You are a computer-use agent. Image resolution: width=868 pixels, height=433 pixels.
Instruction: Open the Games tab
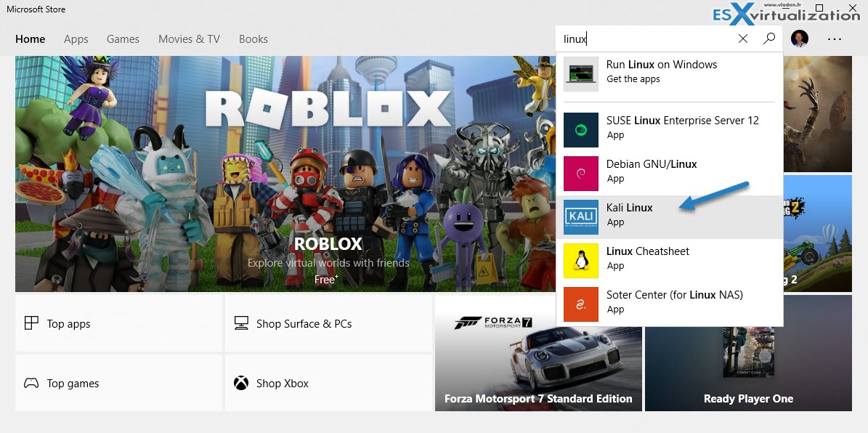click(x=123, y=39)
